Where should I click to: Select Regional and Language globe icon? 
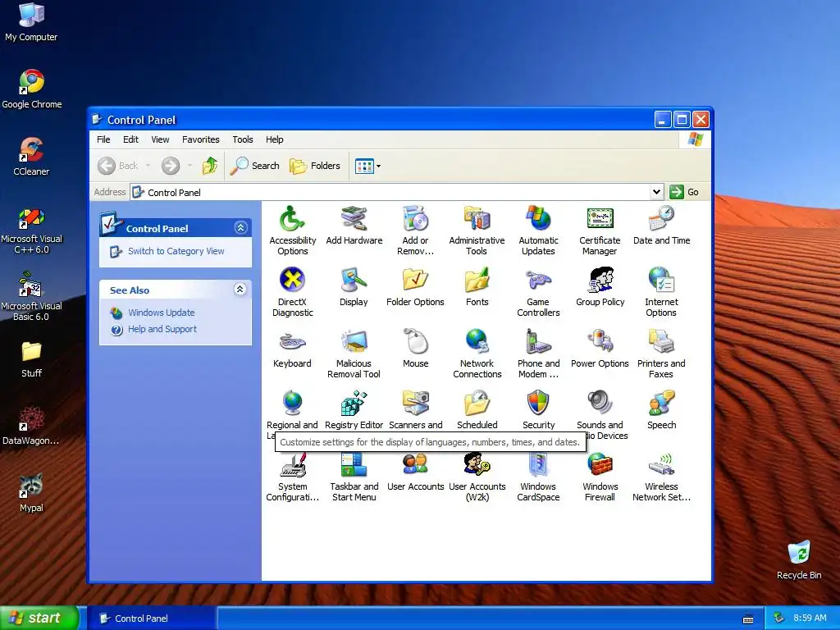click(x=292, y=404)
